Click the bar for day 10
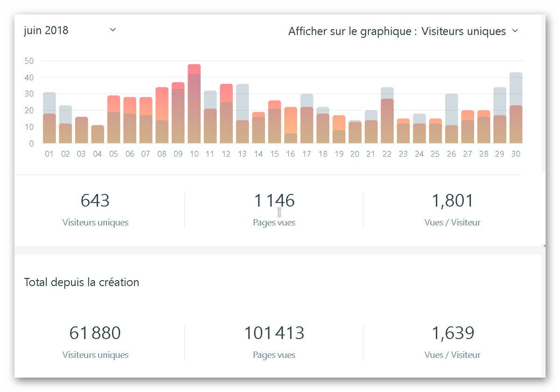The image size is (560, 392). tap(194, 103)
